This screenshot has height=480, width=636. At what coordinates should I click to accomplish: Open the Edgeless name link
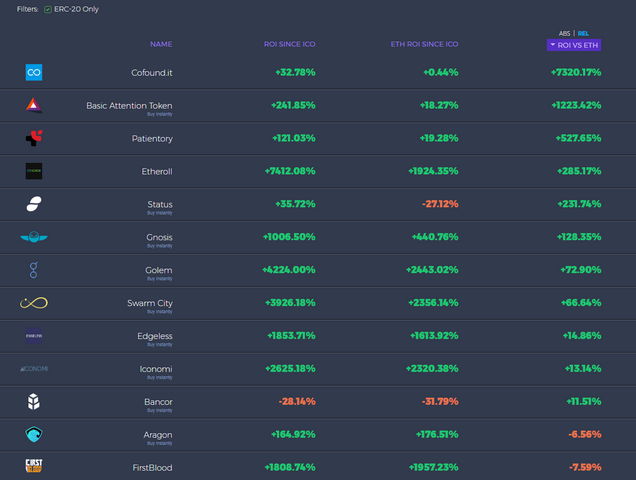155,336
